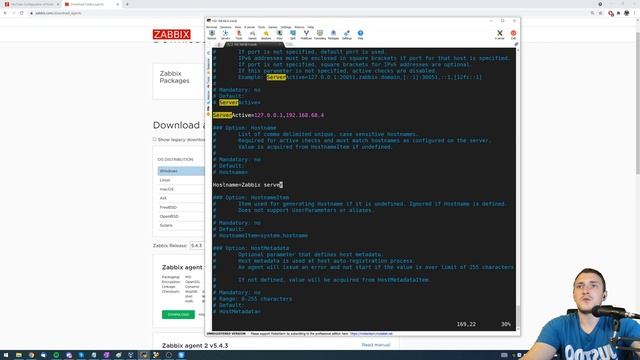Reload the Zabbix page in Chrome
The height and width of the screenshot is (360, 640).
coord(22,13)
